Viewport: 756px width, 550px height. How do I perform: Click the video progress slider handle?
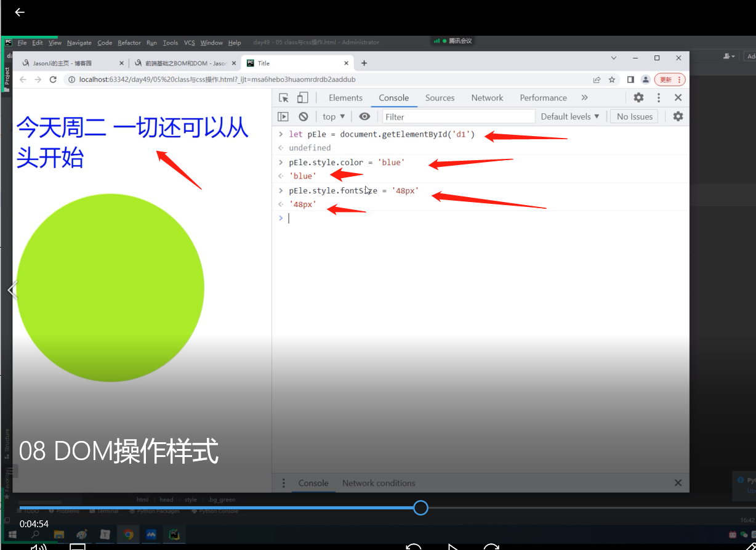tap(420, 508)
